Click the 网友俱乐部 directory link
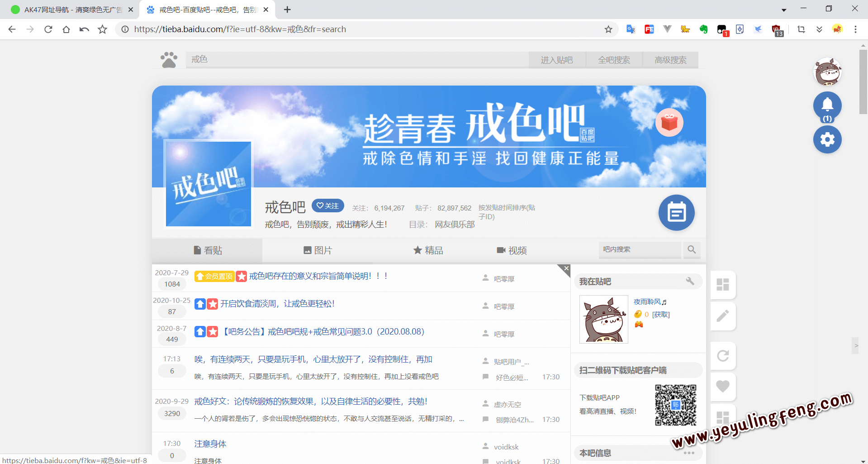 tap(455, 225)
